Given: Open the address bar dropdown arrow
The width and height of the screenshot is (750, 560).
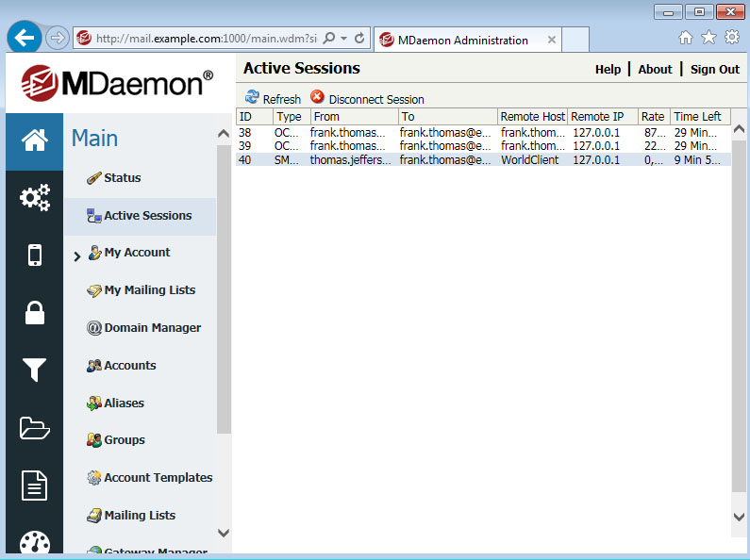Looking at the screenshot, I should tap(344, 39).
